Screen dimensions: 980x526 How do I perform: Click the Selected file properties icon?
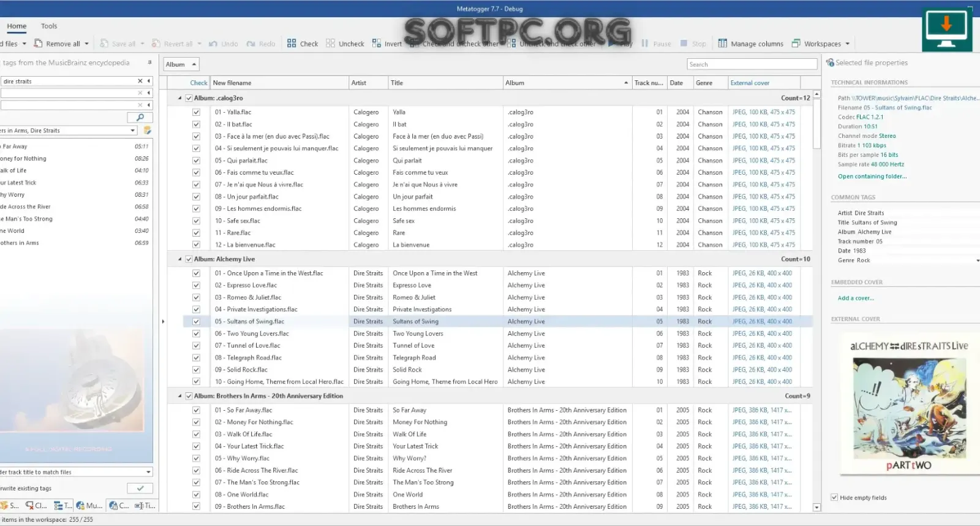[830, 63]
